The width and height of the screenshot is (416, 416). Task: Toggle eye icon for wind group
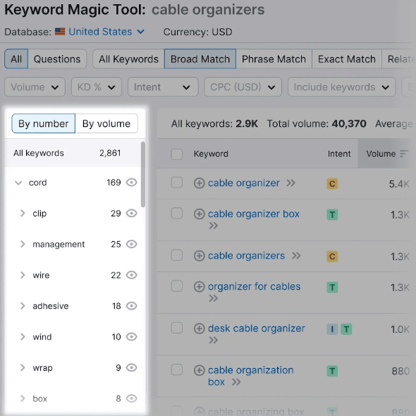[132, 337]
